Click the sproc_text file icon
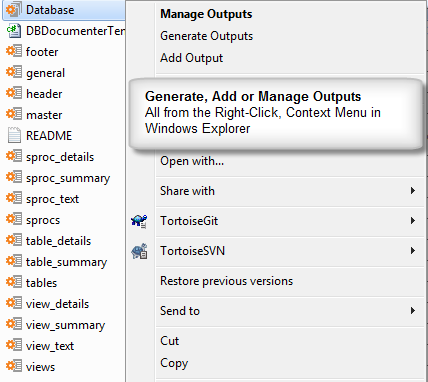Screen dimensions: 428x382 click(14, 199)
